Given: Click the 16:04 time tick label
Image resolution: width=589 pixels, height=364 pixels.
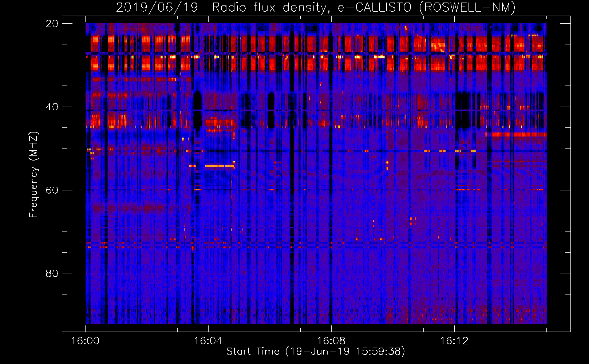Looking at the screenshot, I should pyautogui.click(x=208, y=341).
